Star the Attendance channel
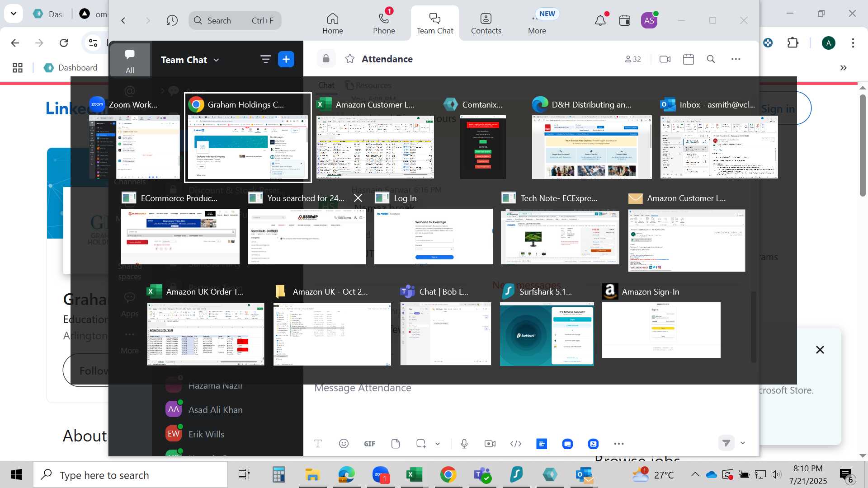The width and height of the screenshot is (868, 488). tap(350, 59)
